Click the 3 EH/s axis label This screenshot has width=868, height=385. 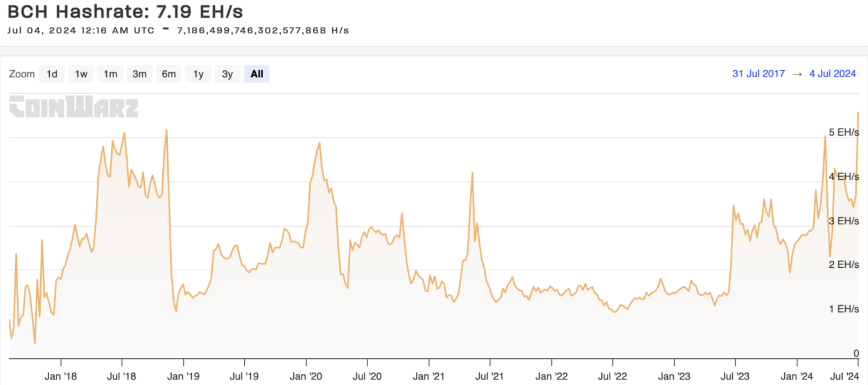(844, 221)
